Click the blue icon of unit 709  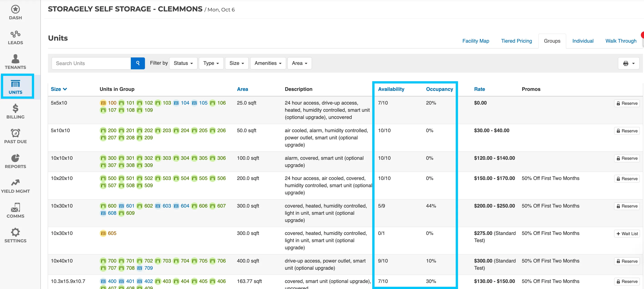tap(140, 268)
